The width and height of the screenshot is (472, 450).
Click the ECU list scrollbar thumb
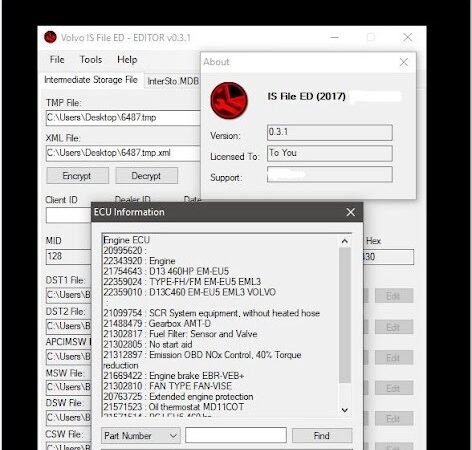click(x=345, y=315)
